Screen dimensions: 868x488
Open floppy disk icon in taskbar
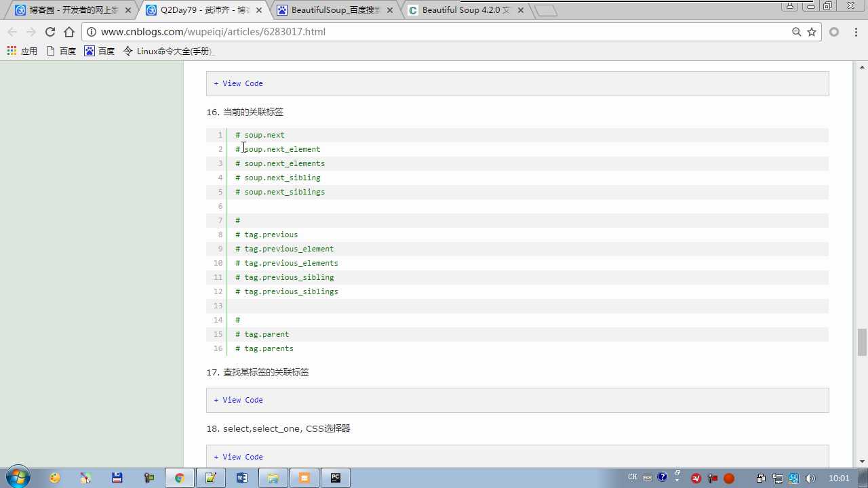coord(117,478)
